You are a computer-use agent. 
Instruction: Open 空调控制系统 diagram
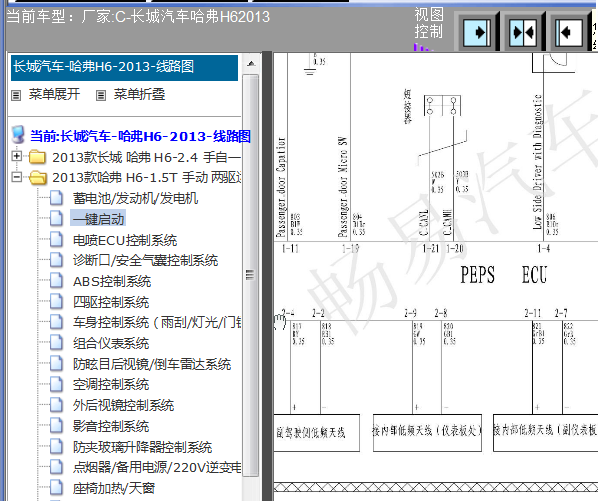coord(111,384)
